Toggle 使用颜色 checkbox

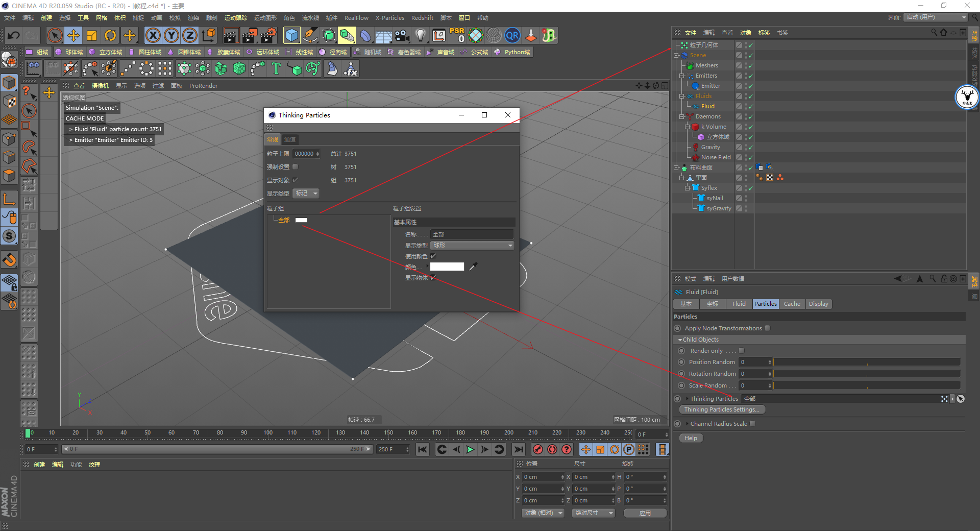point(433,256)
